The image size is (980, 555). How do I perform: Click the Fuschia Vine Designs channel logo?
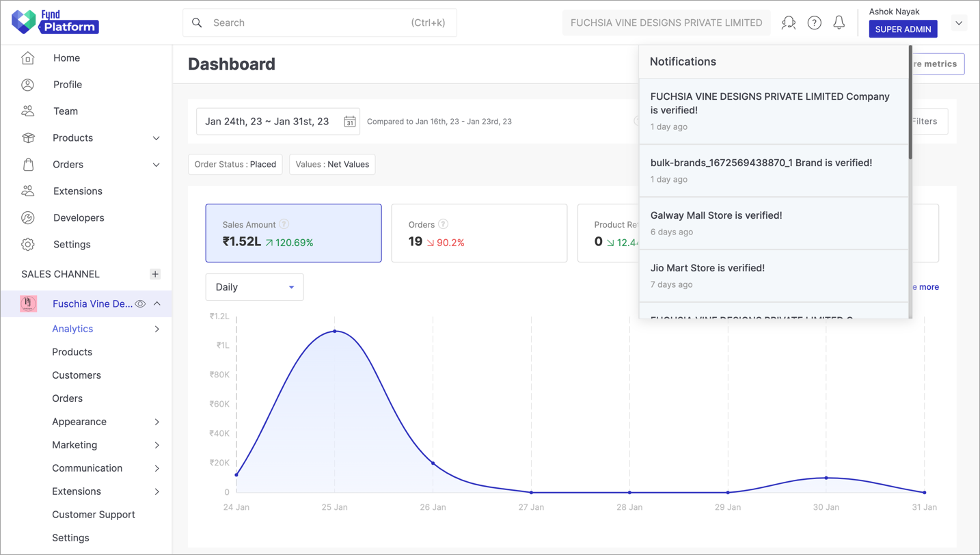29,304
